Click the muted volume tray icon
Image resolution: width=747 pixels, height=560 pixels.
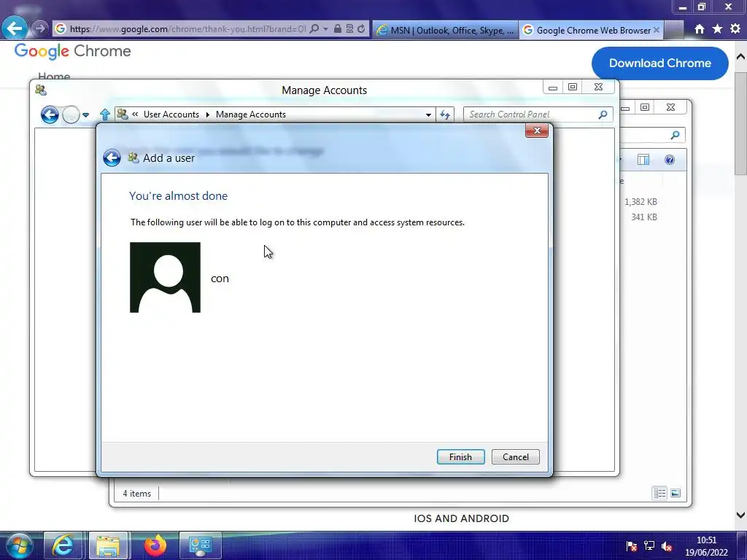click(x=667, y=546)
